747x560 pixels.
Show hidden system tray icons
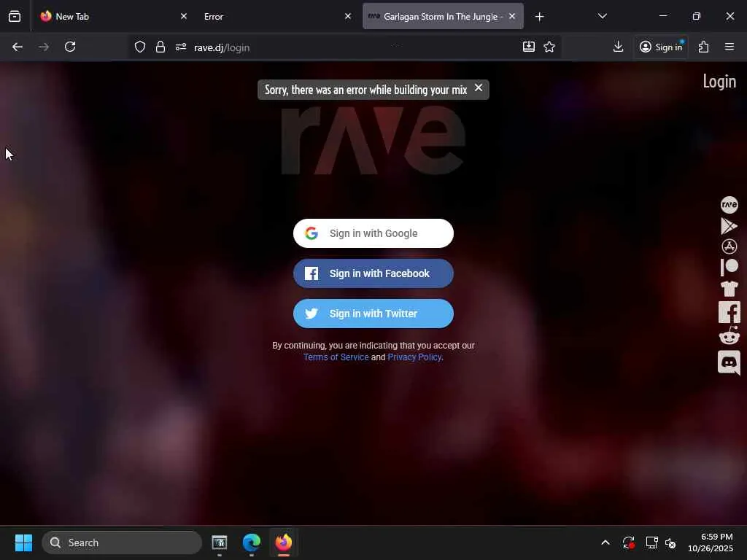(605, 542)
